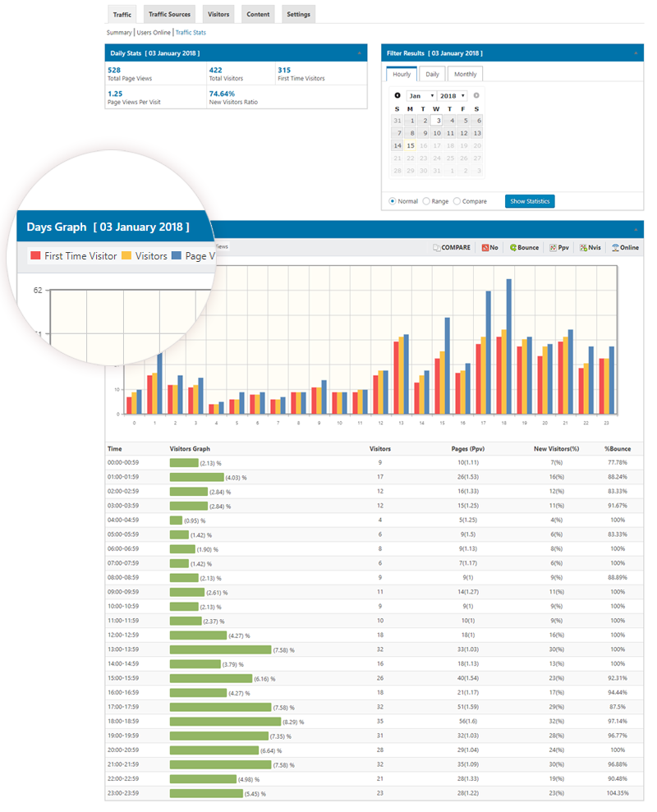Click the 04:00-04:59 time row
This screenshot has height=812, width=657.
click(374, 520)
